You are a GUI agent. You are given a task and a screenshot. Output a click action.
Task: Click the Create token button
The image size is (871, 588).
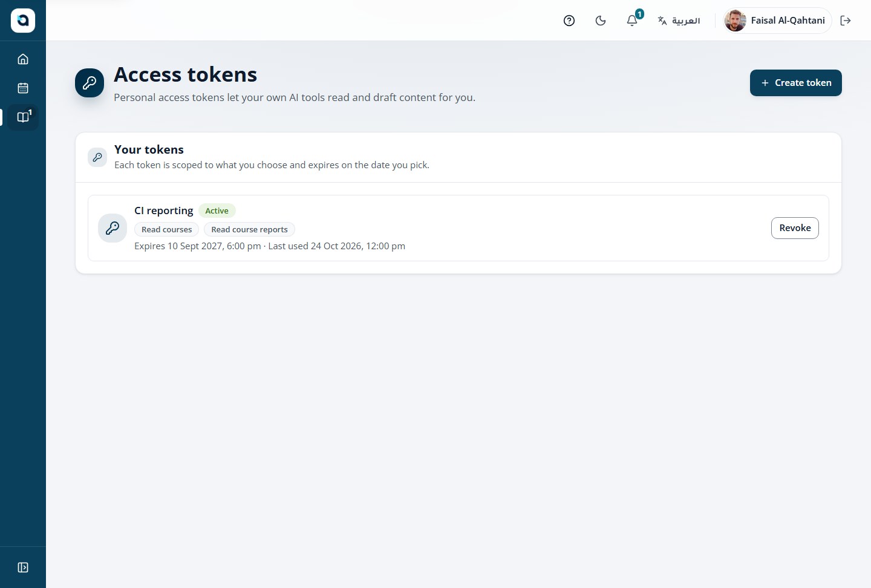pos(796,83)
